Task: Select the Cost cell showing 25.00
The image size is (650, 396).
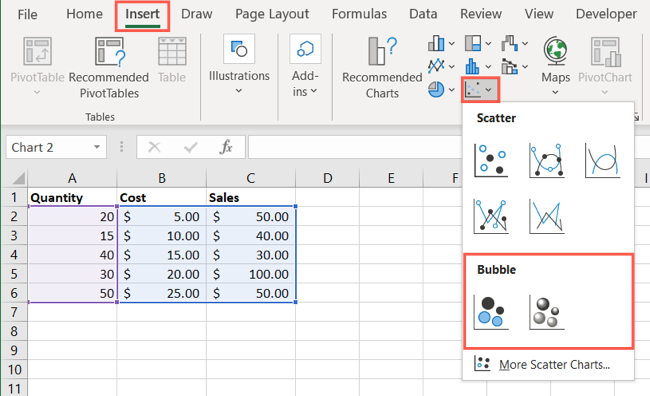Action: point(162,293)
